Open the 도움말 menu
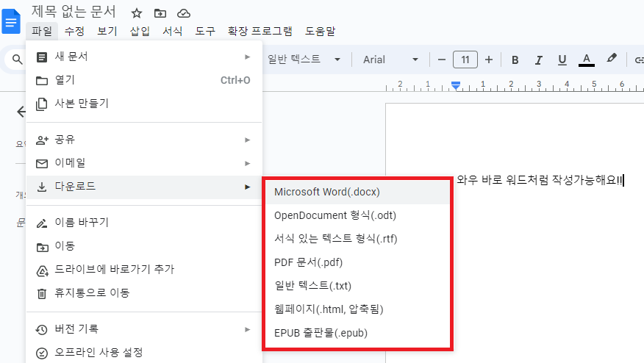Image resolution: width=644 pixels, height=363 pixels. (321, 31)
